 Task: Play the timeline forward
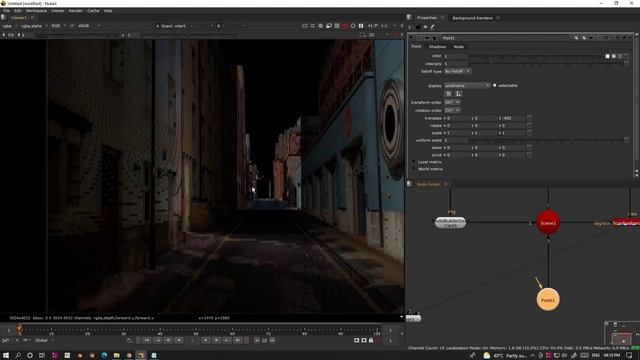point(206,340)
